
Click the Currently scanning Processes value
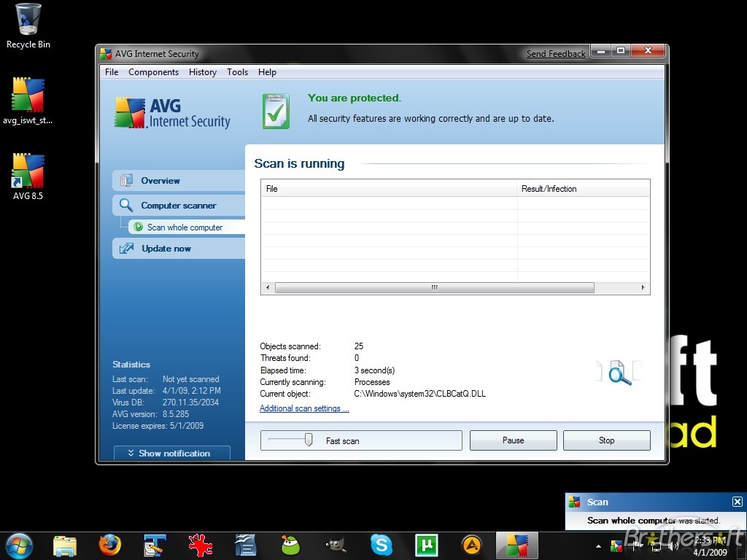pyautogui.click(x=372, y=382)
